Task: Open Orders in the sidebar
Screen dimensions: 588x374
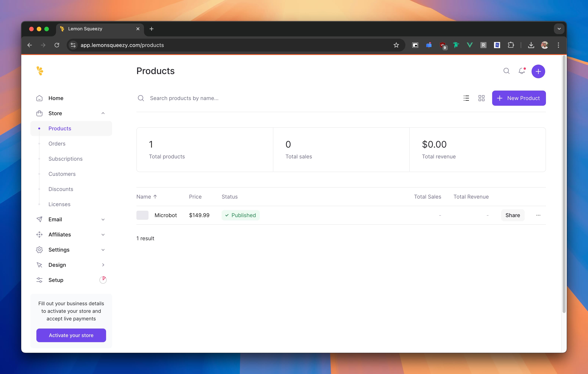Action: pyautogui.click(x=57, y=144)
